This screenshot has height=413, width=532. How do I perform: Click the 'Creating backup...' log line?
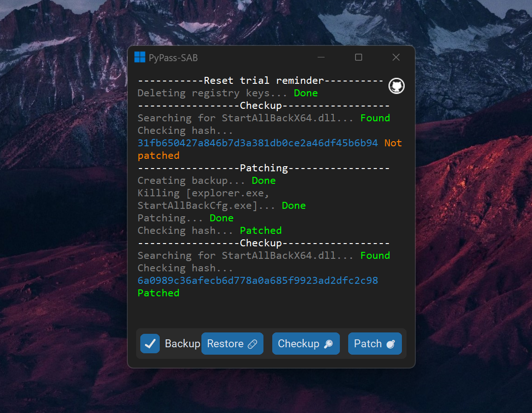[207, 181]
